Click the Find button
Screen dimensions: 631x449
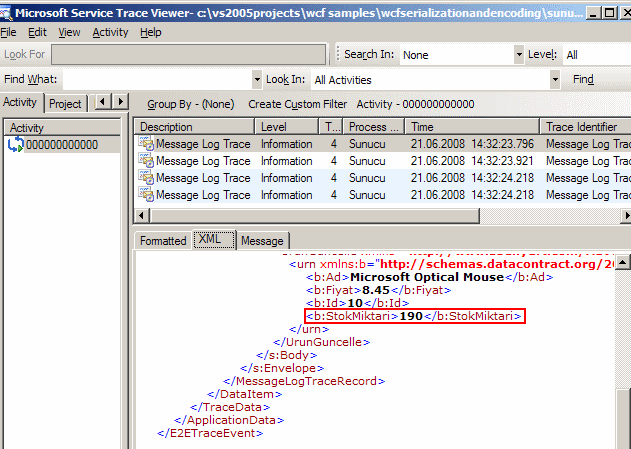[x=583, y=80]
